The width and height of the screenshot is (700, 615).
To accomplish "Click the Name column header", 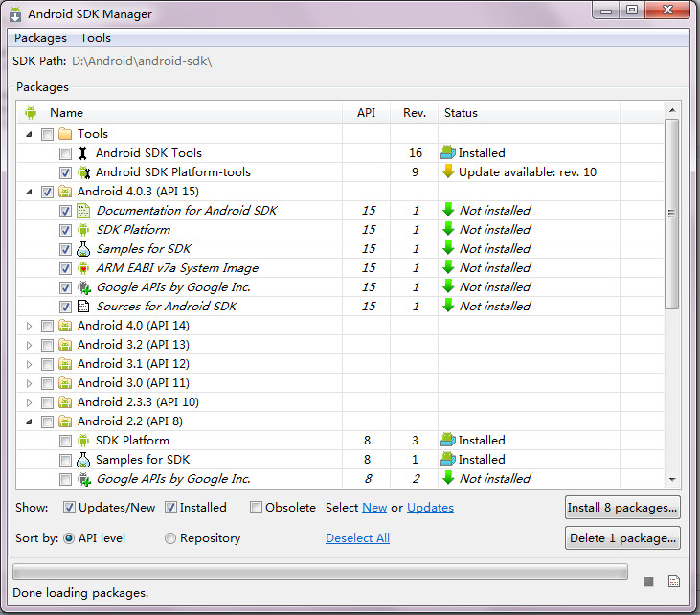I will (x=179, y=112).
